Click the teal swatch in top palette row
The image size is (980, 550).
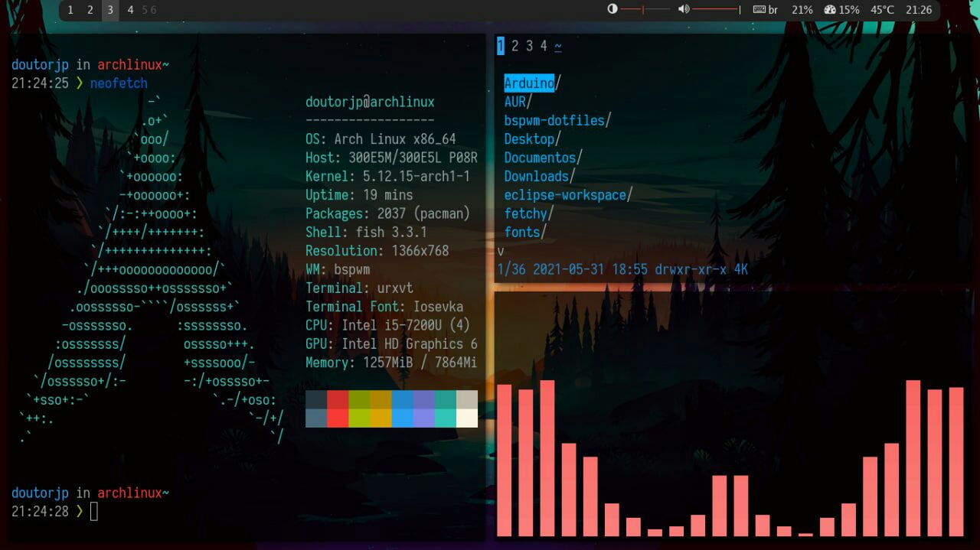tap(446, 399)
